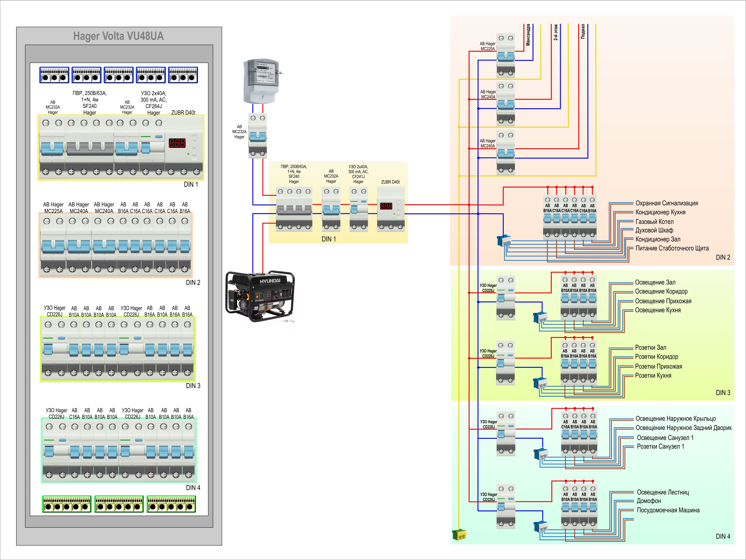Select the MC225A breaker feeding Мансандра
Viewport: 746px width, 560px height.
[506, 56]
